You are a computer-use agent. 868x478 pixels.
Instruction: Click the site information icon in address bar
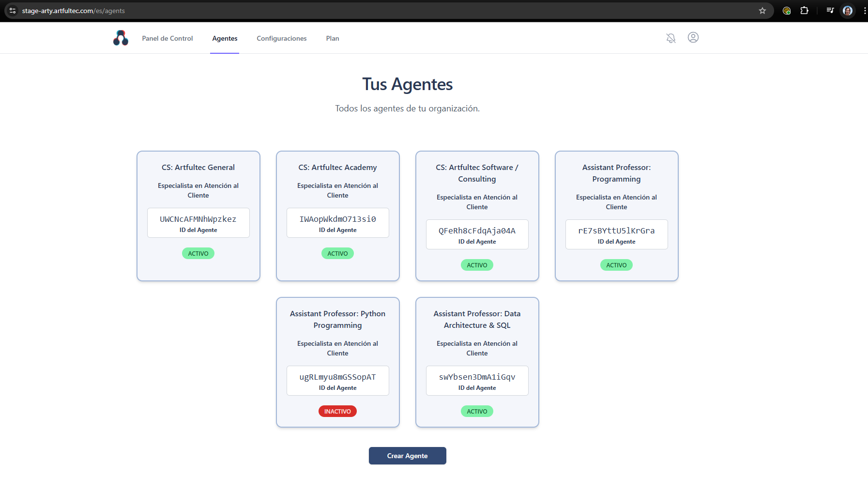[13, 11]
